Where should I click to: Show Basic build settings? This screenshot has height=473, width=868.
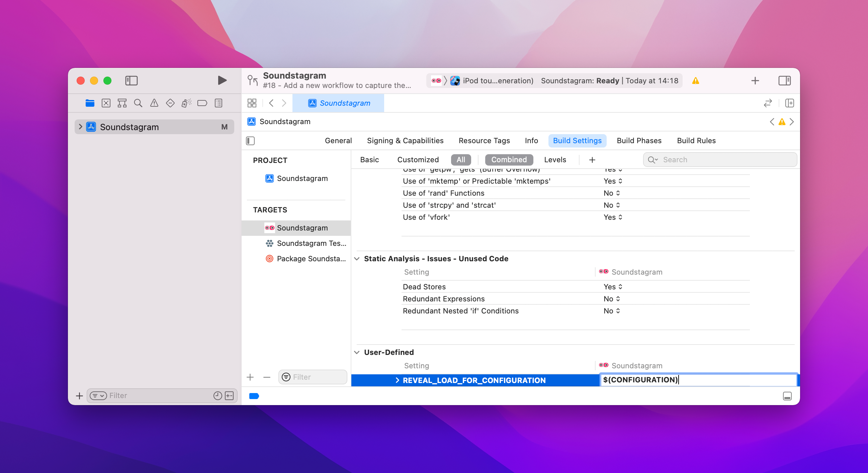369,160
